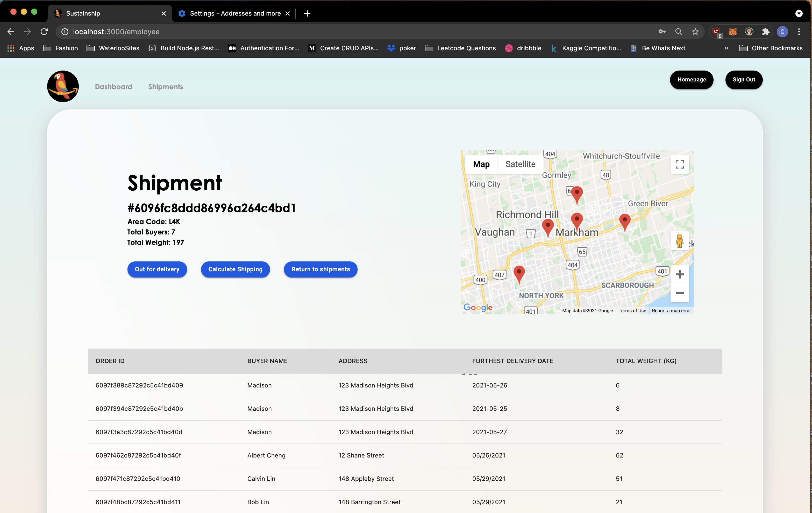Image resolution: width=812 pixels, height=513 pixels.
Task: Open the browser extensions puzzle icon
Action: click(x=765, y=32)
